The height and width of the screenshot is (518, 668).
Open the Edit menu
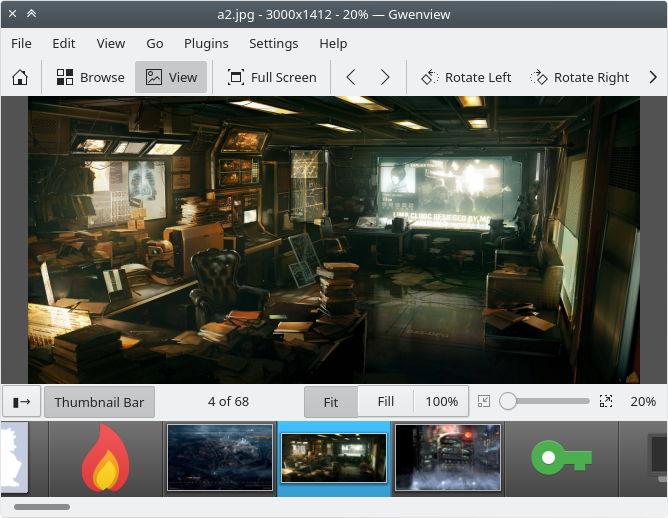point(64,43)
